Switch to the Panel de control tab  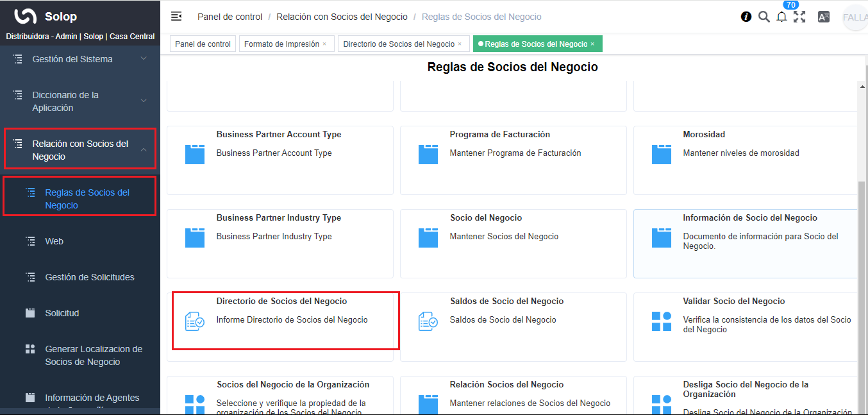coord(203,43)
